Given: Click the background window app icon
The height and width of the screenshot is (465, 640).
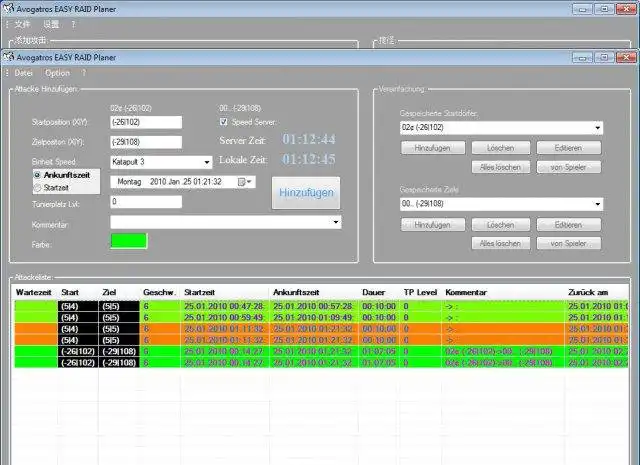Looking at the screenshot, I should pos(8,8).
